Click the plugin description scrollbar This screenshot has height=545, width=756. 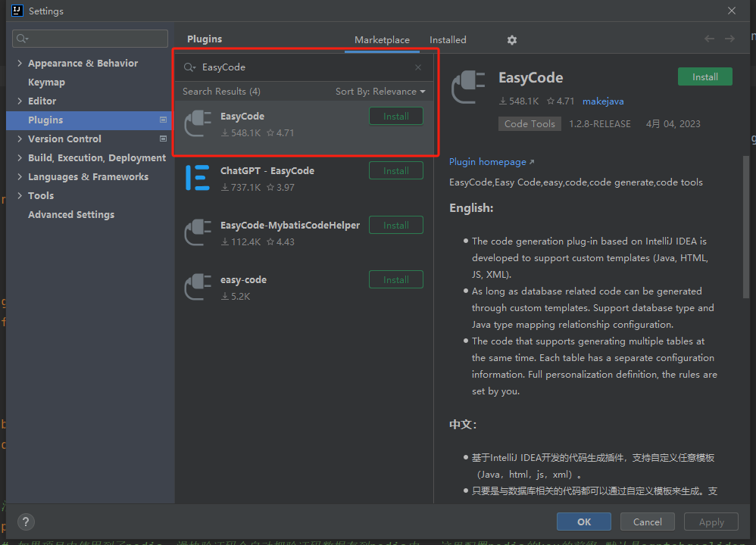(x=746, y=227)
